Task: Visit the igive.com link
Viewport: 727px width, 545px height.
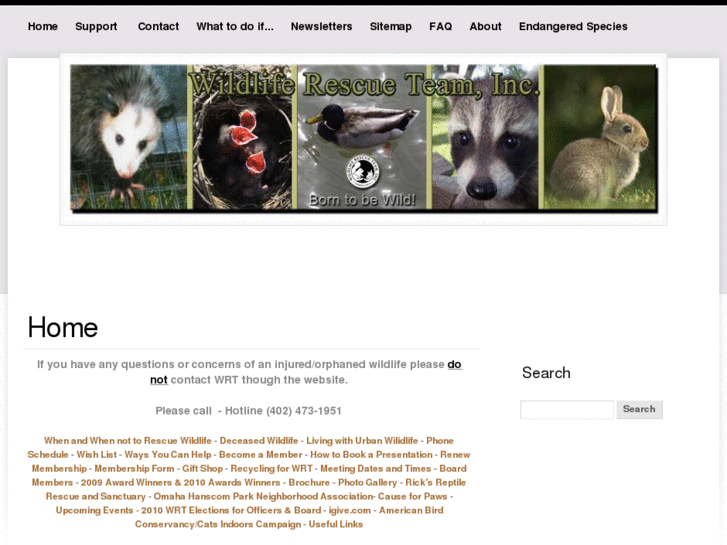Action: [x=350, y=510]
